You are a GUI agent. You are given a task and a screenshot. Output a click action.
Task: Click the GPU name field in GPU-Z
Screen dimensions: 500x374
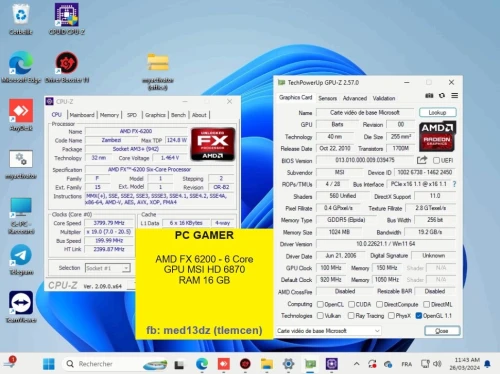coord(365,112)
